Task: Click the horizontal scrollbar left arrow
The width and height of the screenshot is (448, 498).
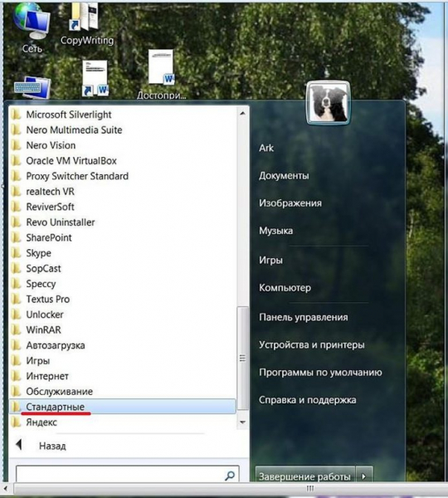Action: point(6,489)
